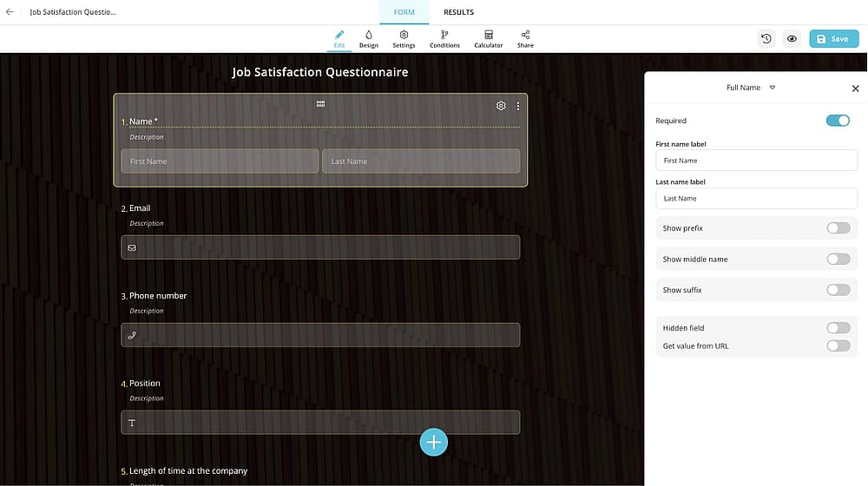This screenshot has height=486, width=868.
Task: Click the Position text input box
Action: [x=320, y=423]
